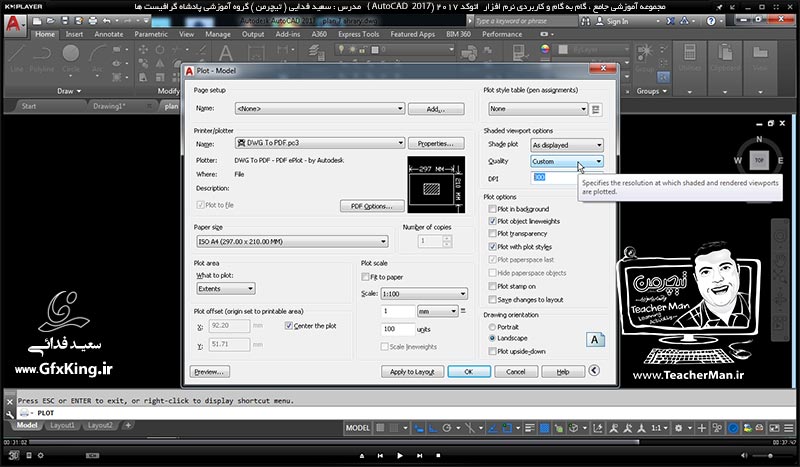Check Save changes to layout
The width and height of the screenshot is (800, 467).
(492, 300)
